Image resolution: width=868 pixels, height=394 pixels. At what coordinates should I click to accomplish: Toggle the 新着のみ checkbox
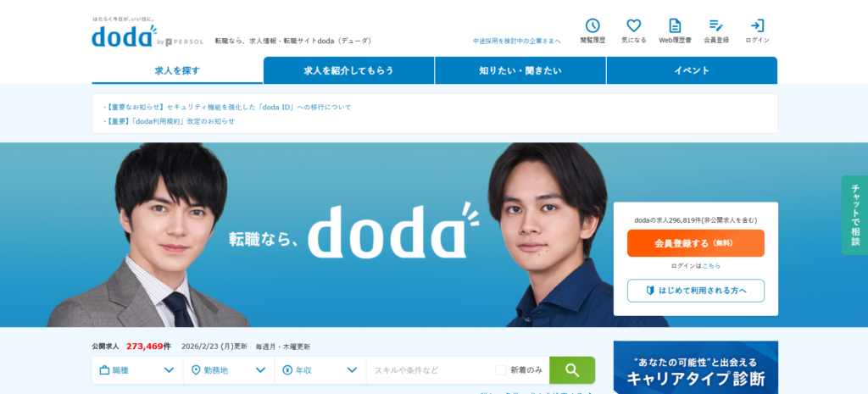pos(500,370)
